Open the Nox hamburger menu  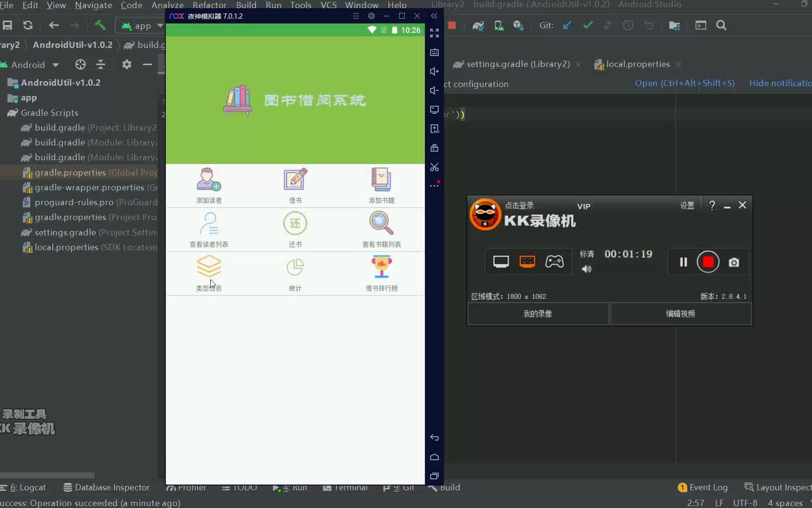[356, 16]
